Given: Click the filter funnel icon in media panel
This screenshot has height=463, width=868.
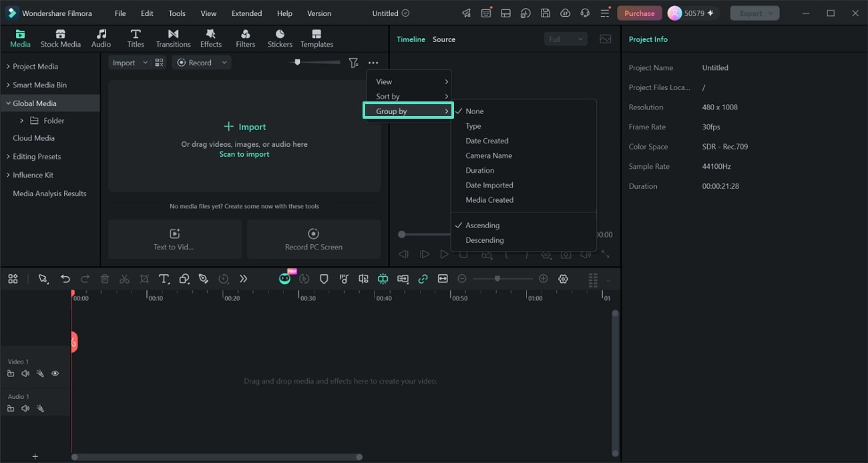Looking at the screenshot, I should [x=353, y=63].
